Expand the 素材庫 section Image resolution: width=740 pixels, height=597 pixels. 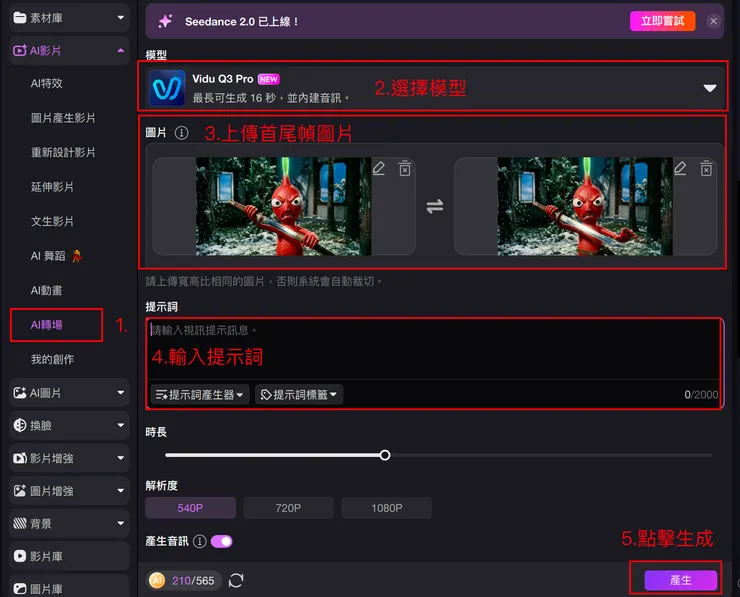coord(121,17)
